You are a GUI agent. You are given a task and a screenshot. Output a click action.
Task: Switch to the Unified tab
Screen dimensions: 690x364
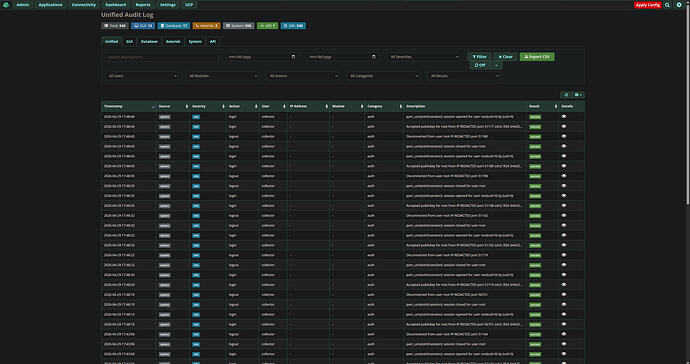coord(111,41)
